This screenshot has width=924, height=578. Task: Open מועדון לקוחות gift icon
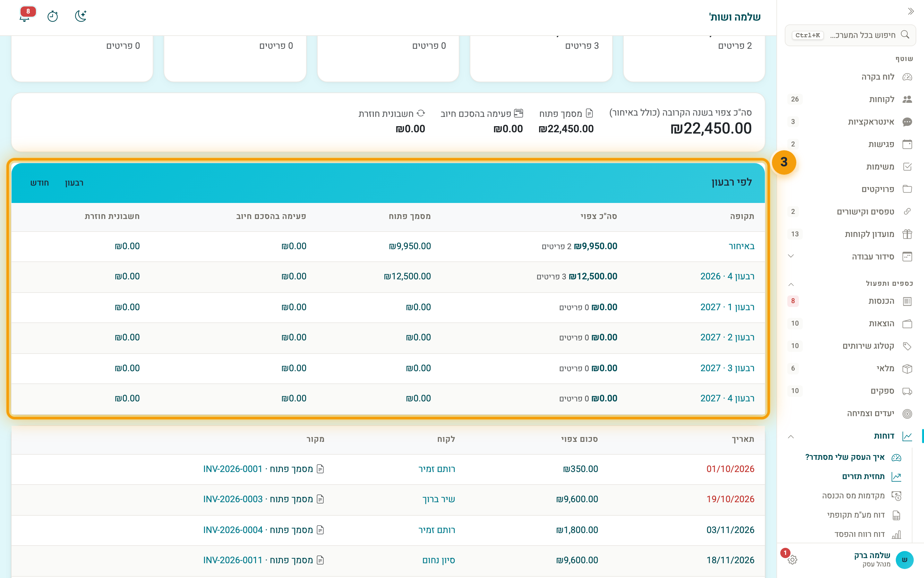pos(907,234)
